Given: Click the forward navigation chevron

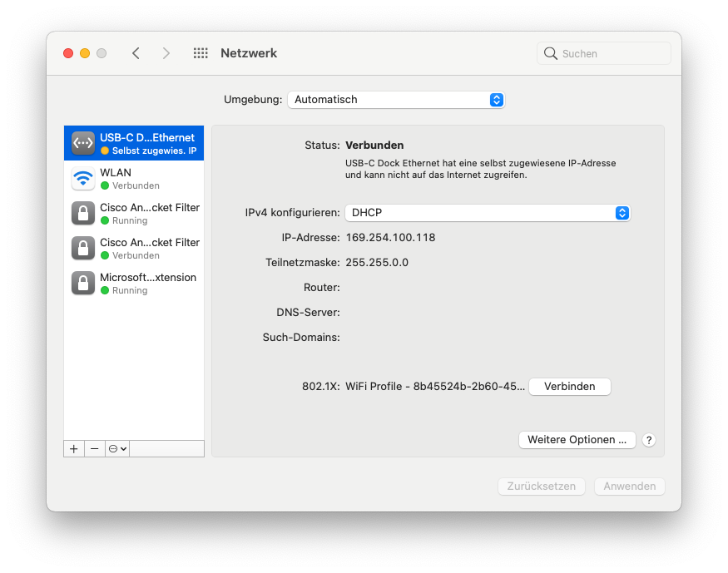Looking at the screenshot, I should [x=166, y=52].
